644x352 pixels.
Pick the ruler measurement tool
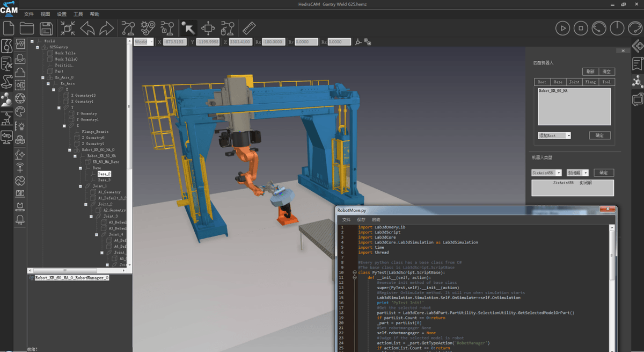(x=248, y=27)
